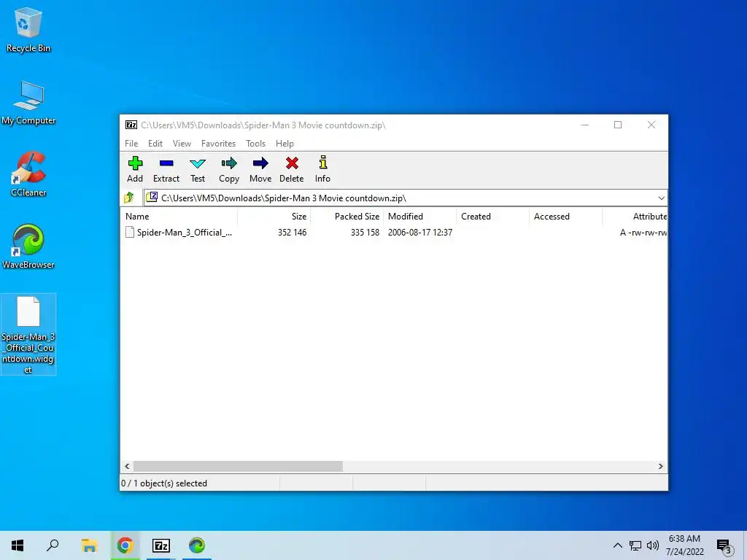Select Recycle Bin desktop icon
747x560 pixels.
pyautogui.click(x=28, y=29)
